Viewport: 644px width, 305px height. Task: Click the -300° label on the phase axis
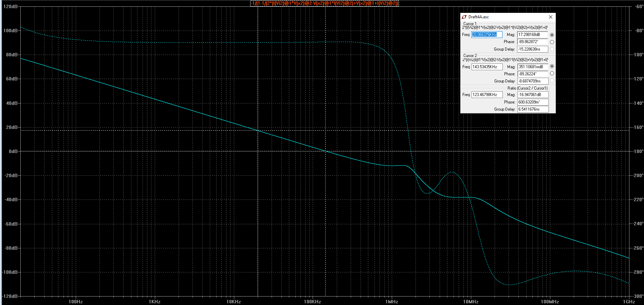(x=637, y=296)
